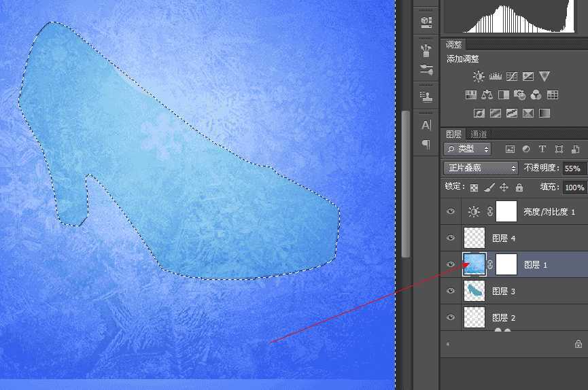Open the 正片叠底 blend mode dropdown
This screenshot has width=588, height=390.
481,168
